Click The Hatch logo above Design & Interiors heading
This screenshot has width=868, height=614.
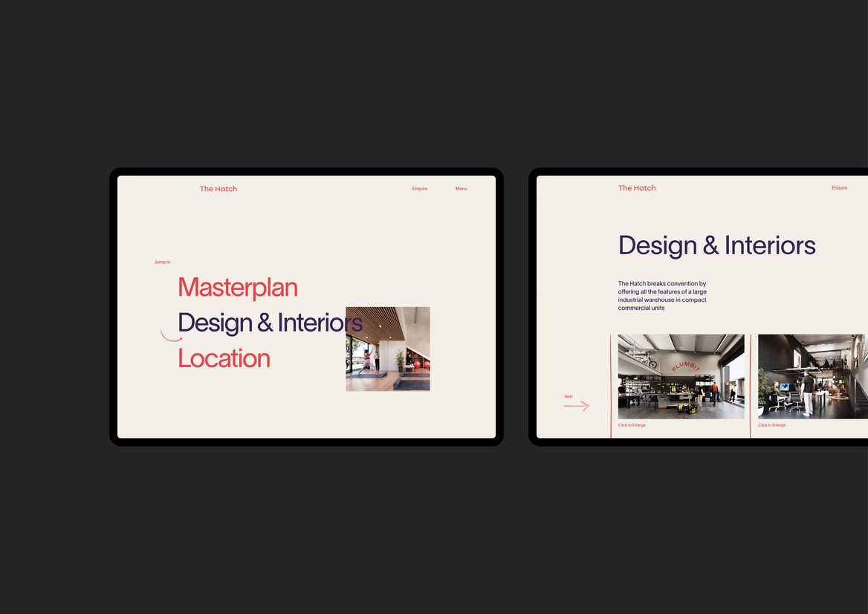click(637, 188)
